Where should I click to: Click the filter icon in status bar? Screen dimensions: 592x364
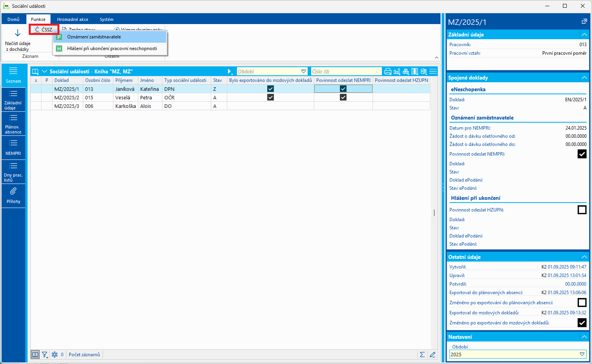pyautogui.click(x=45, y=355)
